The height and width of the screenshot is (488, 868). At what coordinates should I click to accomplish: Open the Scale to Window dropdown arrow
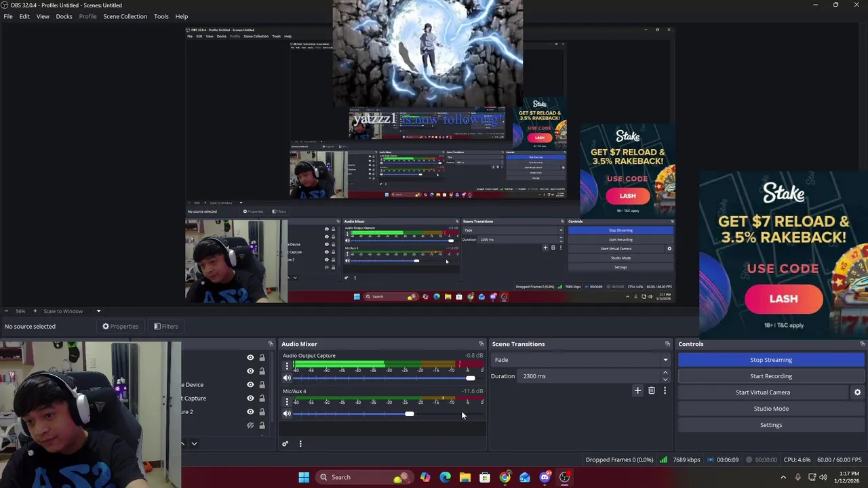click(x=98, y=311)
